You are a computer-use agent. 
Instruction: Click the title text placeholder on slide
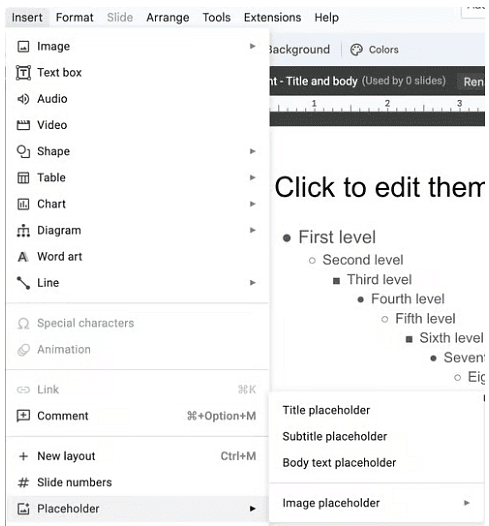379,187
